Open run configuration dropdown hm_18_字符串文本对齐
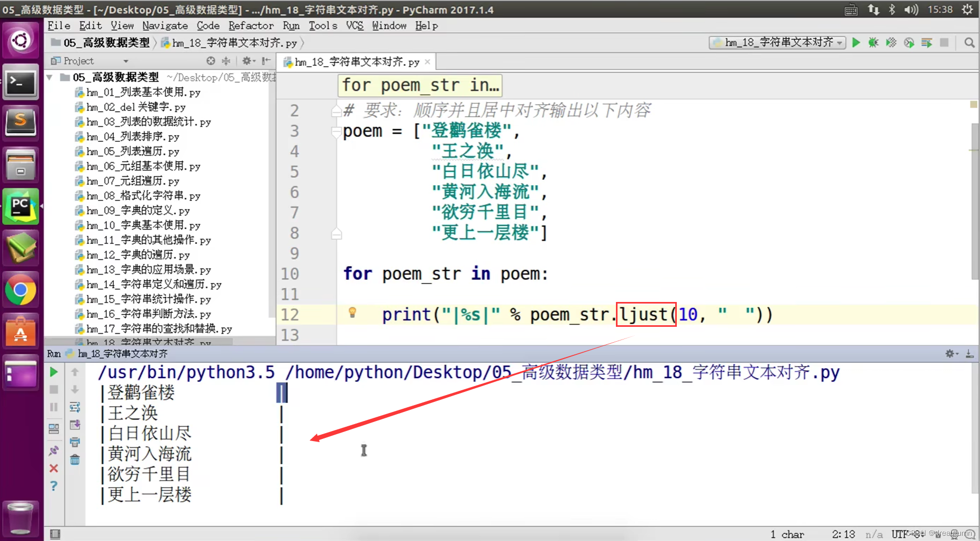The height and width of the screenshot is (541, 980). [777, 43]
